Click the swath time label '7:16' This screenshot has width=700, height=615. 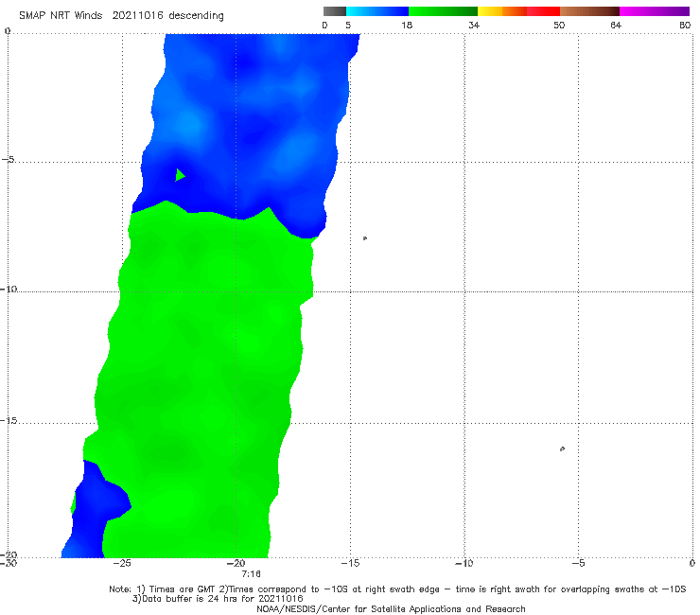[251, 574]
